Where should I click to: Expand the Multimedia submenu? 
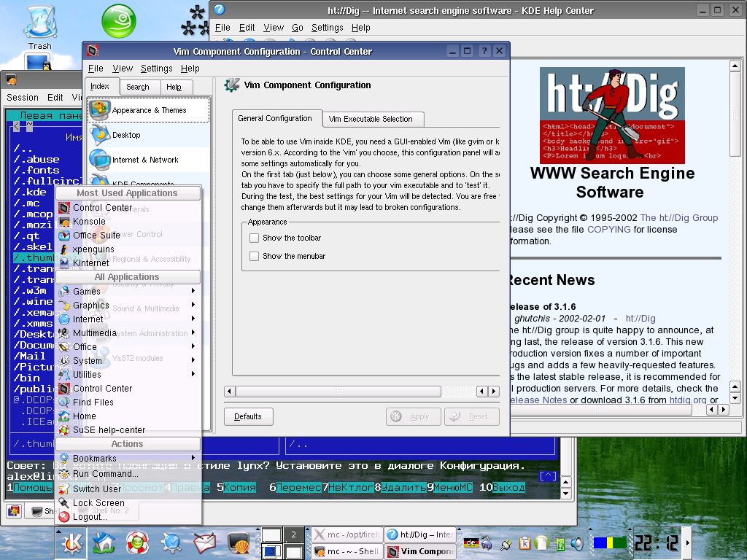pyautogui.click(x=128, y=332)
